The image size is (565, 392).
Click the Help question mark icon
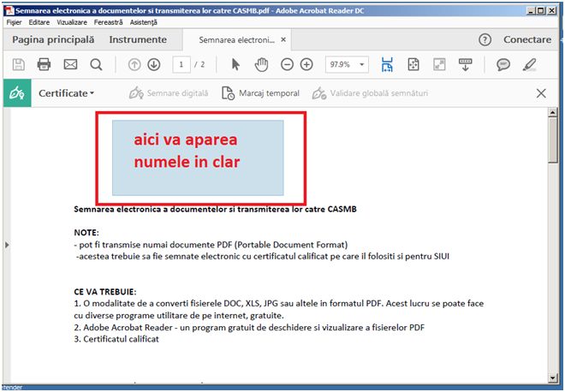[x=485, y=39]
